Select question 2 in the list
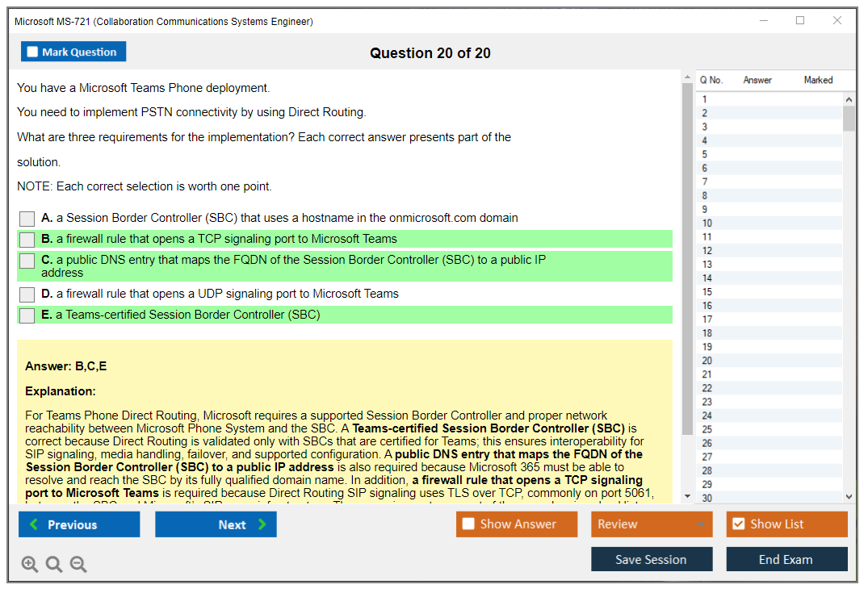868x593 pixels. coord(769,113)
